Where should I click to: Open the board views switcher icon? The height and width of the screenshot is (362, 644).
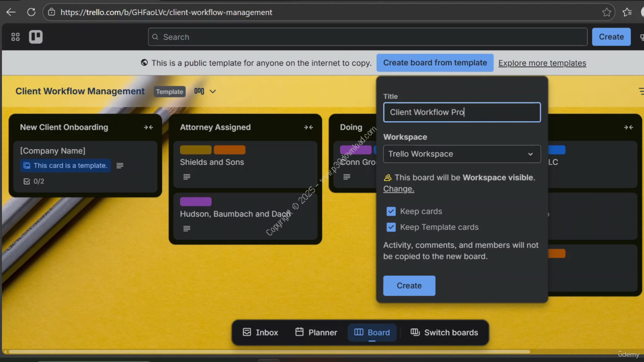(199, 91)
